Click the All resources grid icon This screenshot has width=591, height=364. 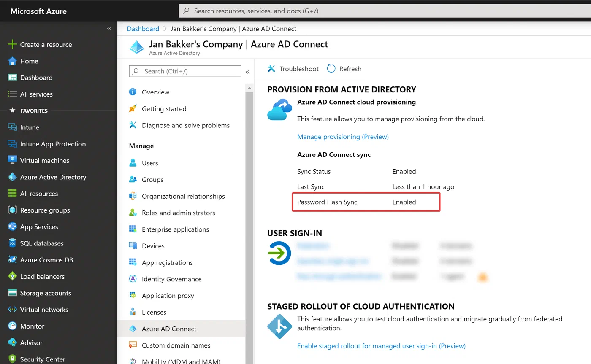[13, 194]
